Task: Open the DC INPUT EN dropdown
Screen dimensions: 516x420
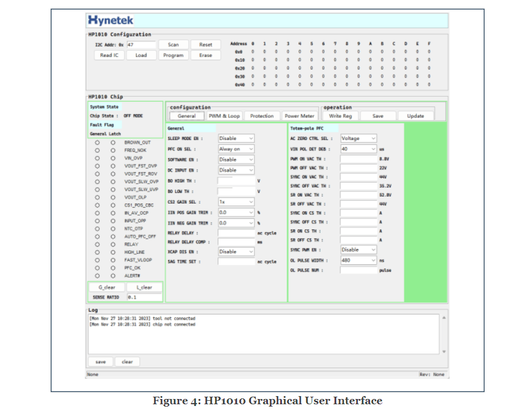Action: (x=236, y=170)
